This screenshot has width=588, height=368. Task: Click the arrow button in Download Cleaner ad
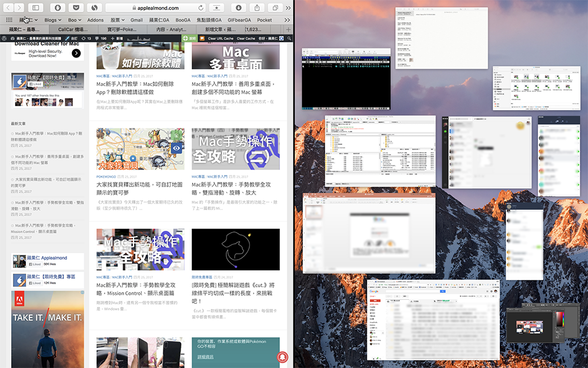coord(76,54)
